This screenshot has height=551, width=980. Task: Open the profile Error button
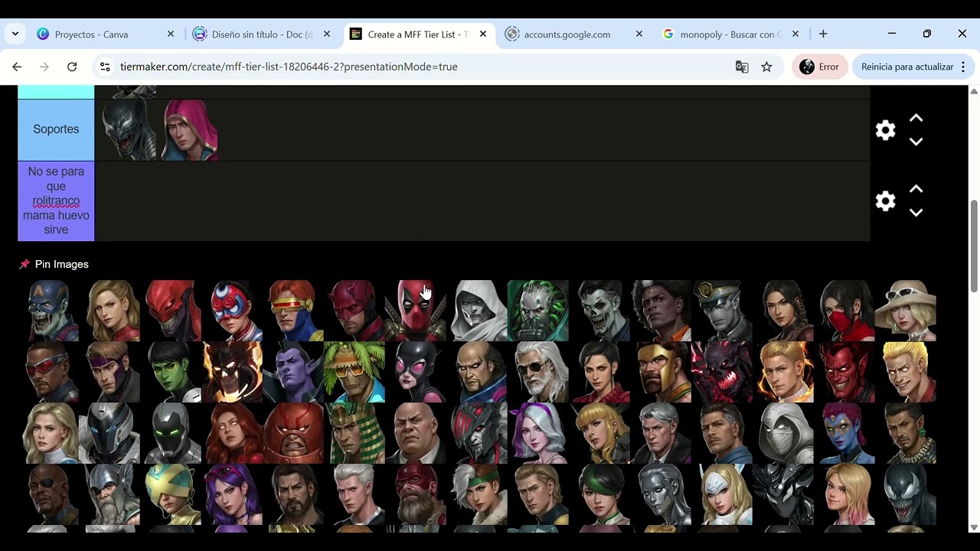(819, 67)
